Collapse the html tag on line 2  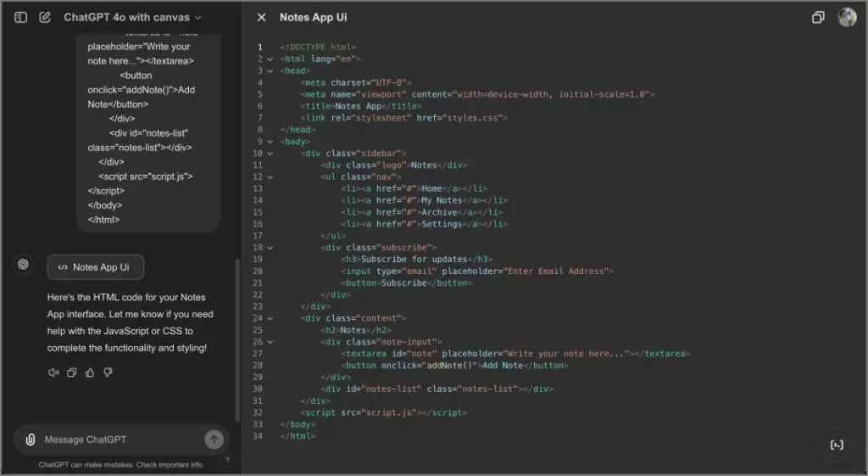click(x=270, y=59)
